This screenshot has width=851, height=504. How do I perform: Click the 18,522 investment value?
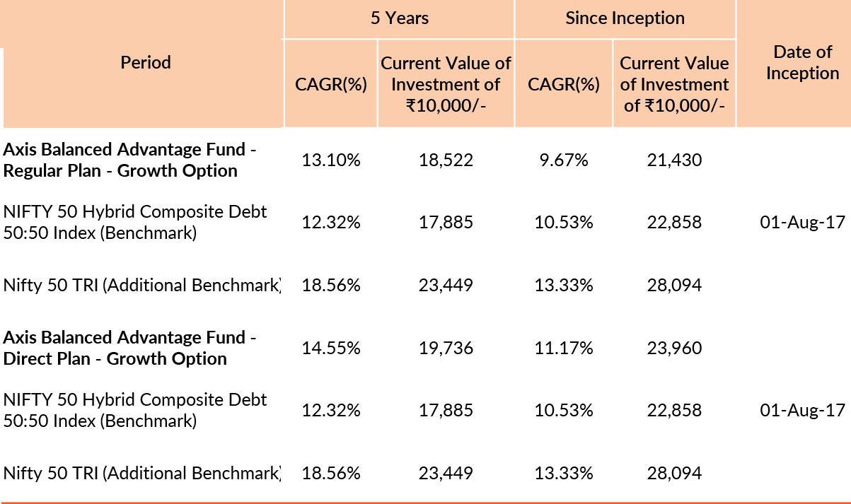446,160
